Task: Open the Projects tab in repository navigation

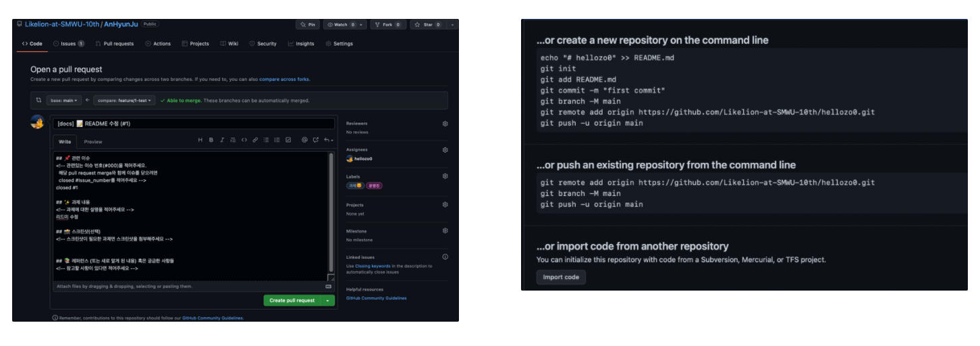Action: (196, 43)
